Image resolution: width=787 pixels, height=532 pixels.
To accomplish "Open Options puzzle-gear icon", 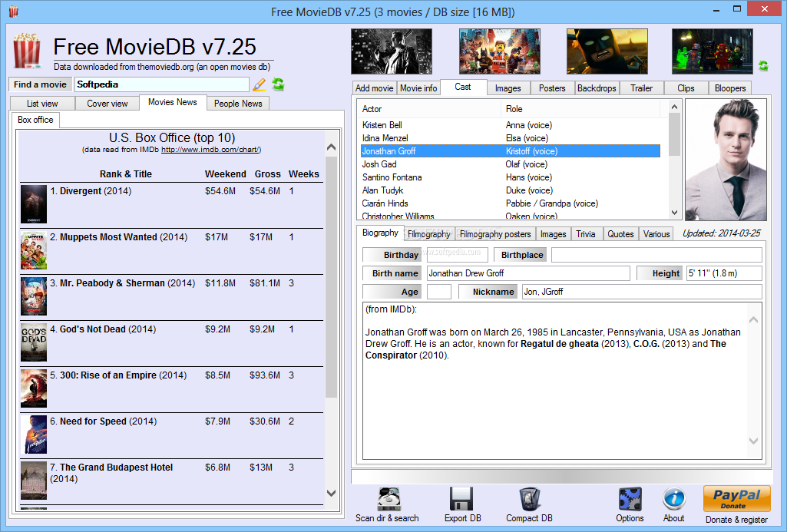I will [x=630, y=499].
